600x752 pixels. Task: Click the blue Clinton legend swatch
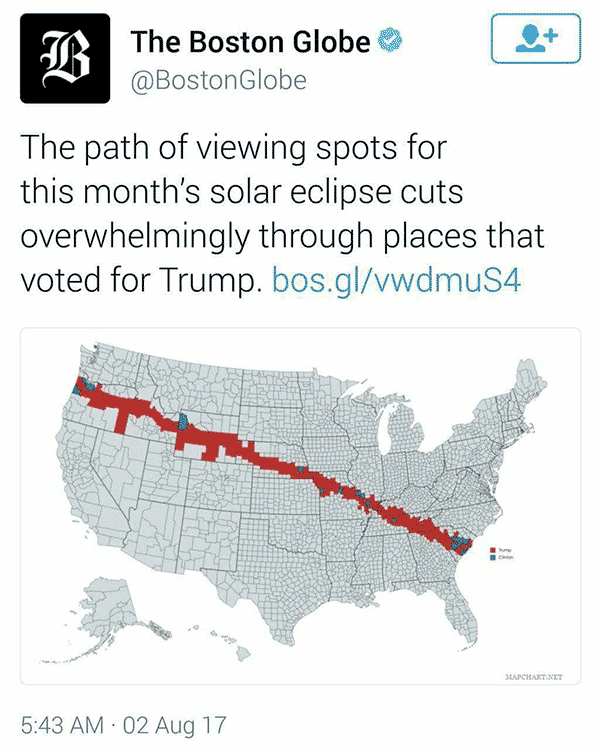tap(493, 558)
